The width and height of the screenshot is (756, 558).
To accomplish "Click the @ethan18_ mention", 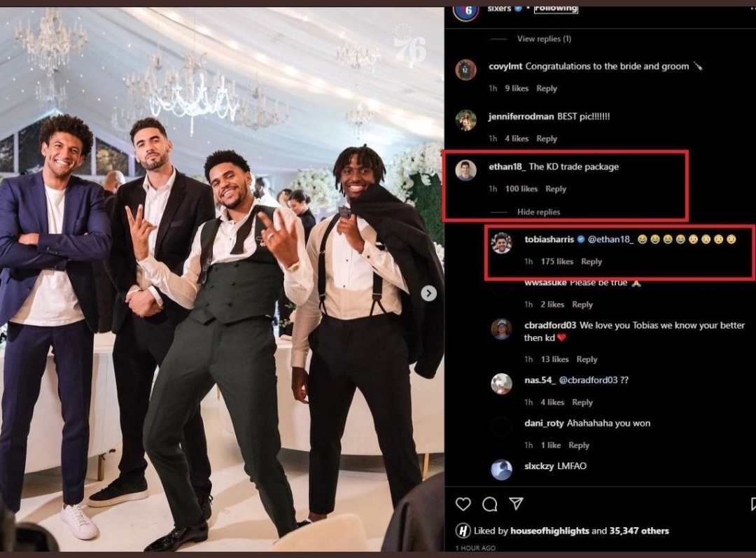I will [x=610, y=239].
